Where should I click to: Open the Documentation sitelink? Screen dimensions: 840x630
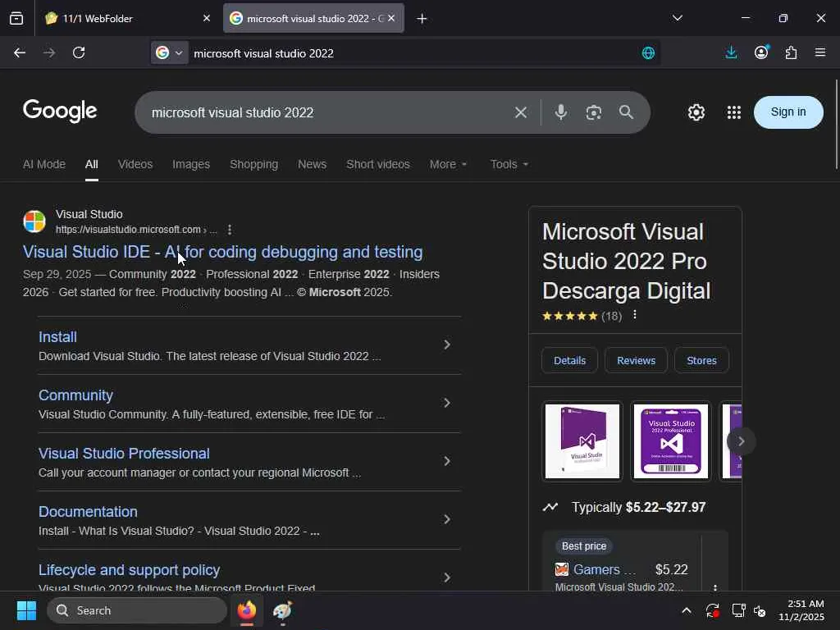[x=88, y=512]
